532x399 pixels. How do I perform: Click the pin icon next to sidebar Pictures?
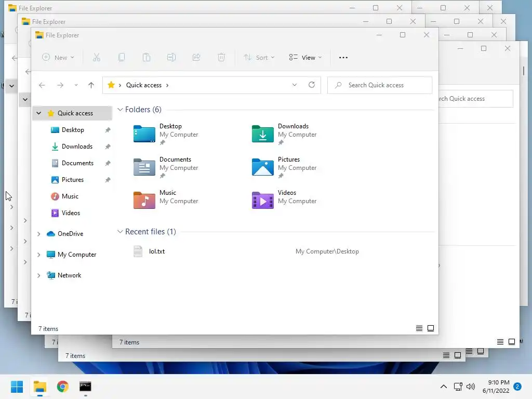point(108,180)
